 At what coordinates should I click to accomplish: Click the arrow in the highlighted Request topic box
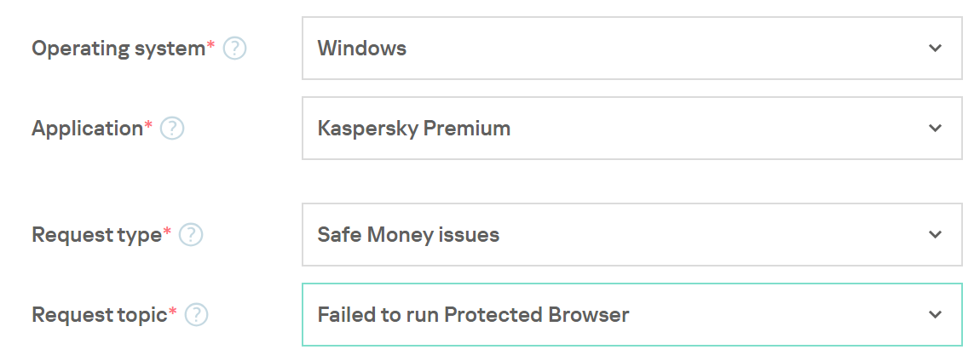935,315
